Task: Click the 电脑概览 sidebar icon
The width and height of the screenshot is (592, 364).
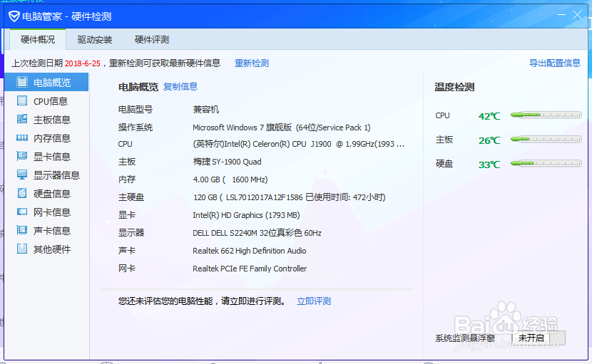Action: click(x=22, y=82)
